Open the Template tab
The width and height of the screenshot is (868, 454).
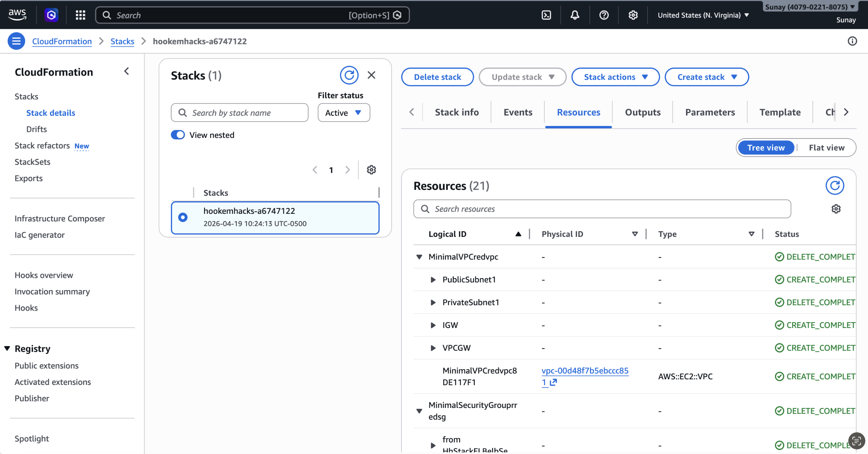coord(780,112)
